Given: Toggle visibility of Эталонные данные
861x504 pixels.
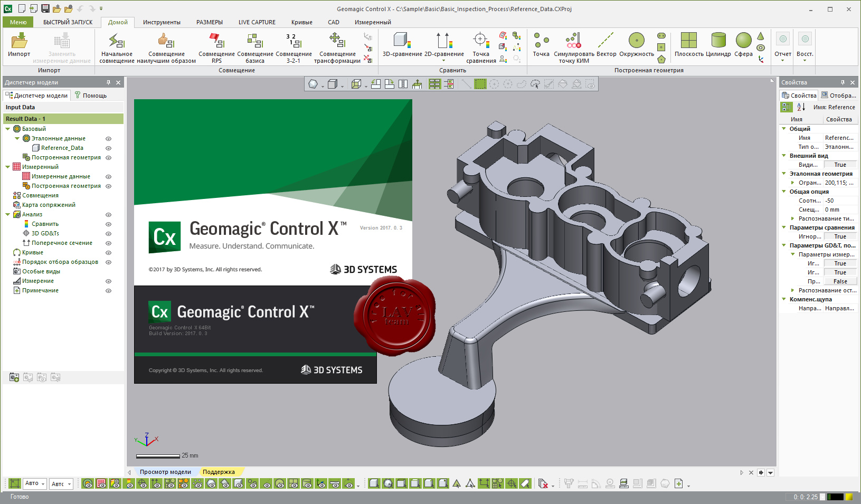Looking at the screenshot, I should tap(108, 139).
